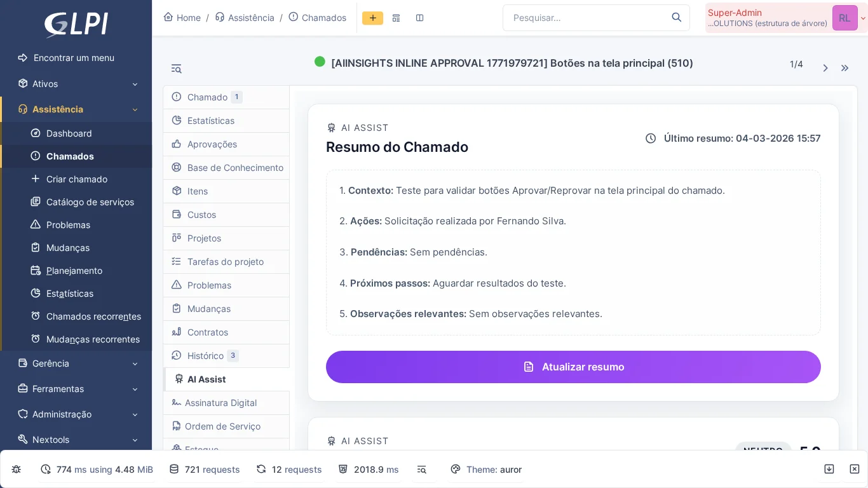Viewport: 868px width, 488px height.
Task: Select Dashboard in the sidebar menu
Action: pos(69,133)
